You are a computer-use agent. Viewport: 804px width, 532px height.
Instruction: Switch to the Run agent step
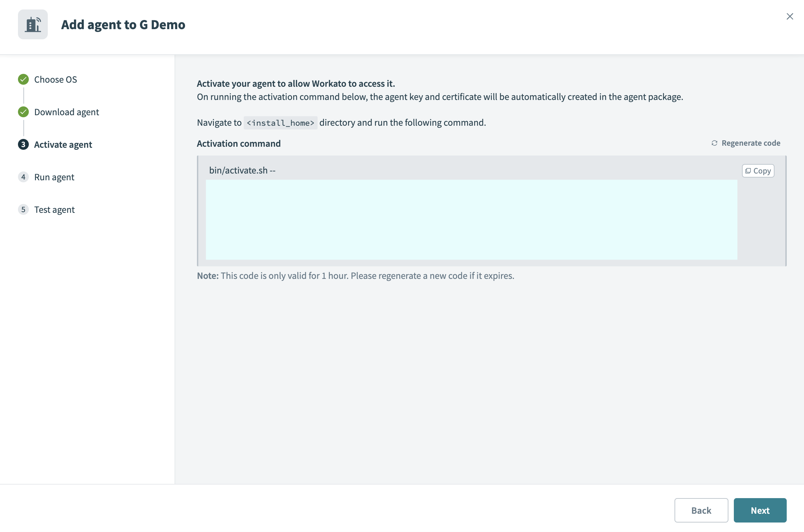click(54, 177)
